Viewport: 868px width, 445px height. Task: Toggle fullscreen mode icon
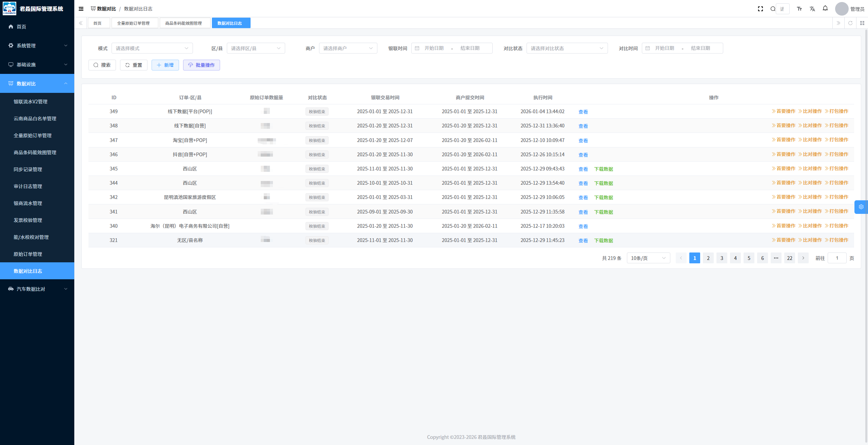point(760,9)
